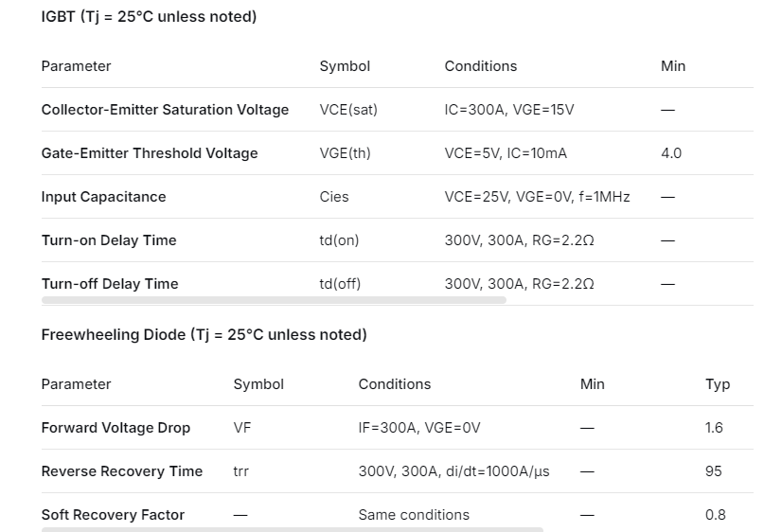Select the trr symbol cell
764x532 pixels.
241,471
